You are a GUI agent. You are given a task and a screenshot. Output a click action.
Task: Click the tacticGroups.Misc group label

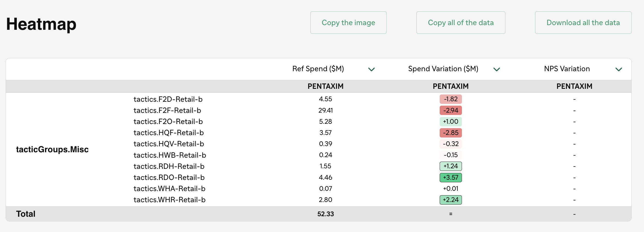[x=52, y=149]
